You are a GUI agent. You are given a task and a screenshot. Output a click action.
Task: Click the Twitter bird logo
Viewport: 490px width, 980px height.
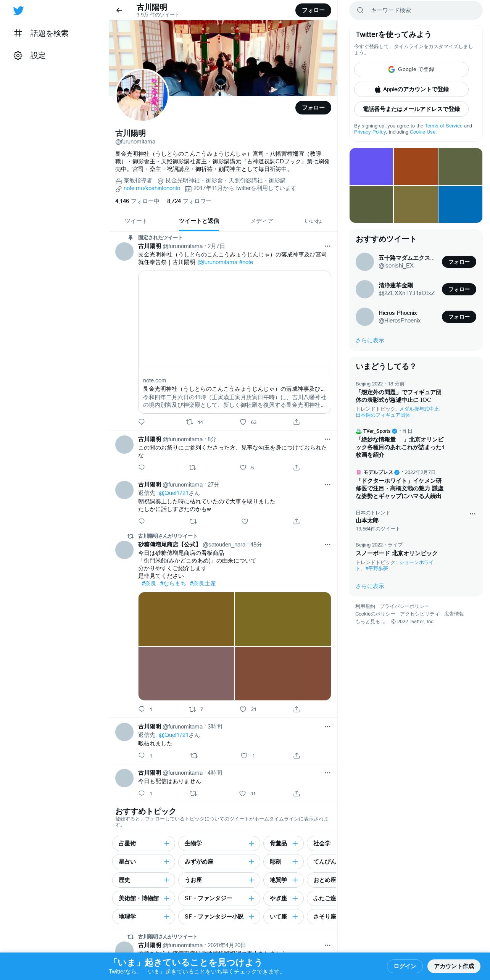coord(18,10)
